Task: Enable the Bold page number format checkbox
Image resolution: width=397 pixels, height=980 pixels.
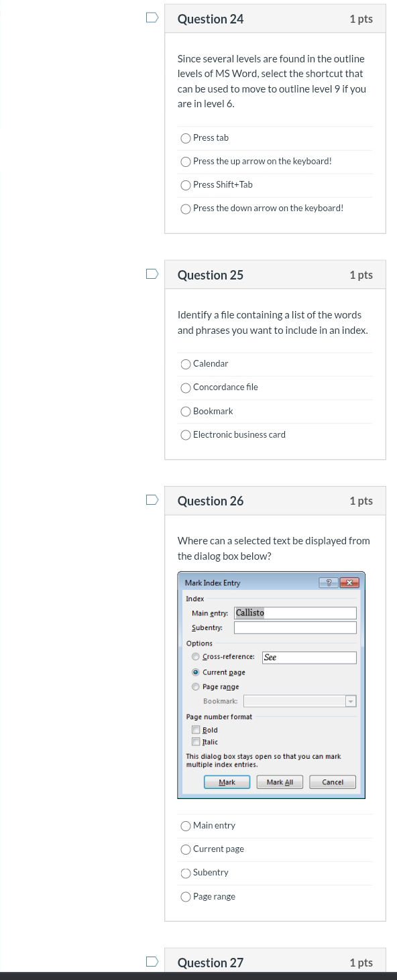Action: point(197,729)
